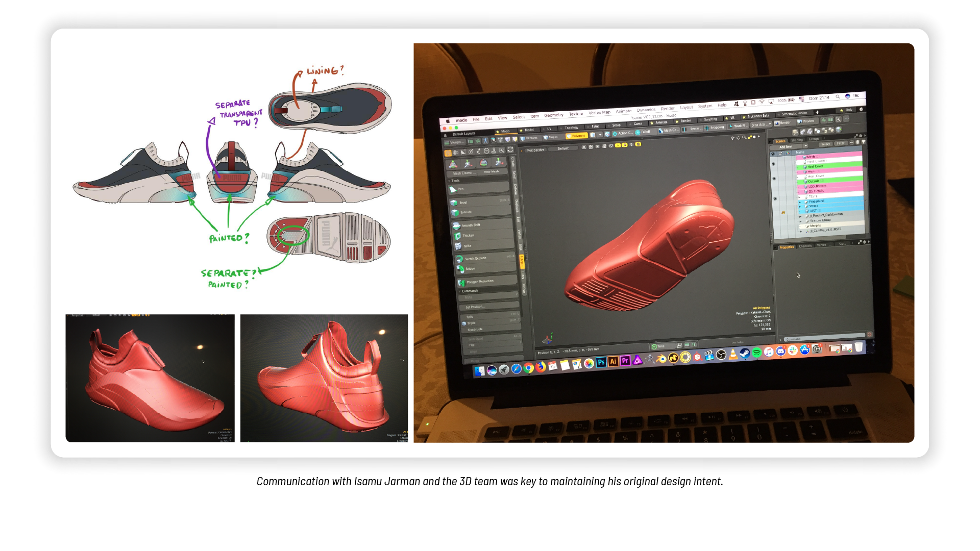
Task: Switch to the Shading tab
Action: [x=797, y=140]
